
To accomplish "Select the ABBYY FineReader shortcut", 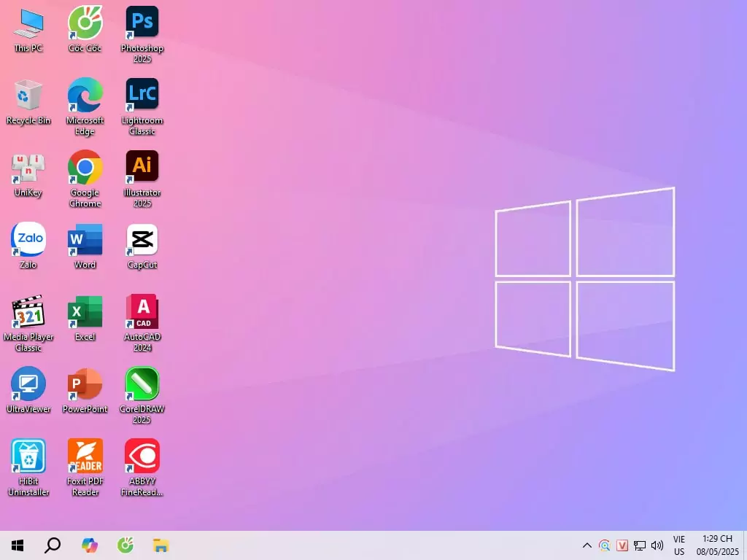I will point(142,467).
